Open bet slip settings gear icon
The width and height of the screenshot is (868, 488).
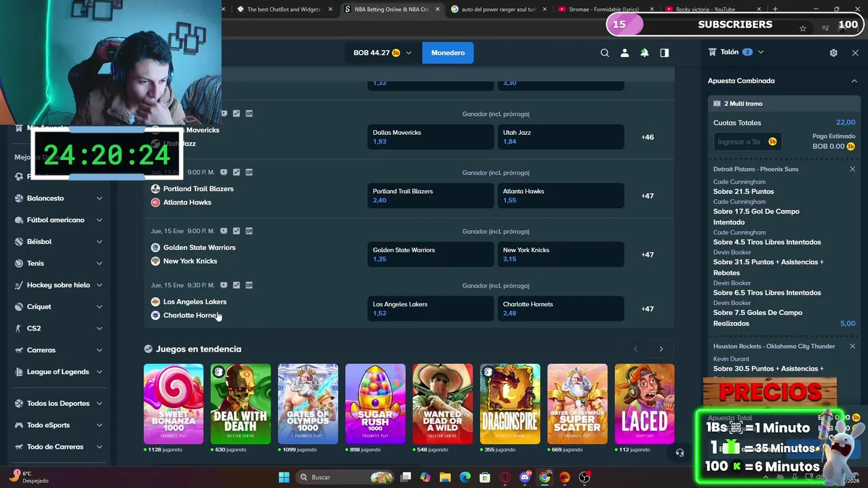(x=833, y=53)
